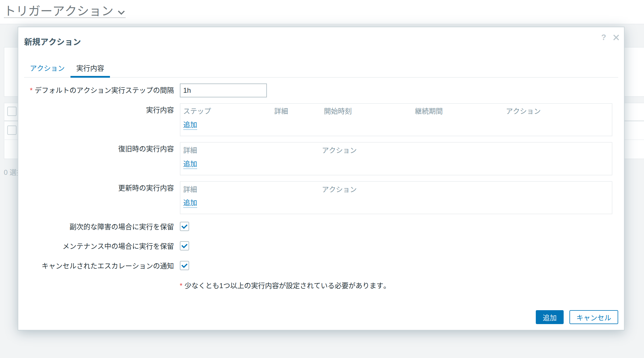The image size is (644, 358).
Task: Expand the トリガーアクション title dropdown
Action: (x=121, y=12)
